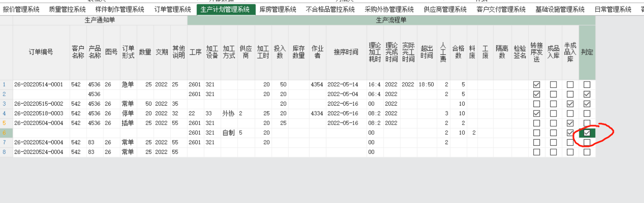The width and height of the screenshot is (644, 203).
Task: Select the 外协 cell in row 4
Action: pyautogui.click(x=229, y=114)
